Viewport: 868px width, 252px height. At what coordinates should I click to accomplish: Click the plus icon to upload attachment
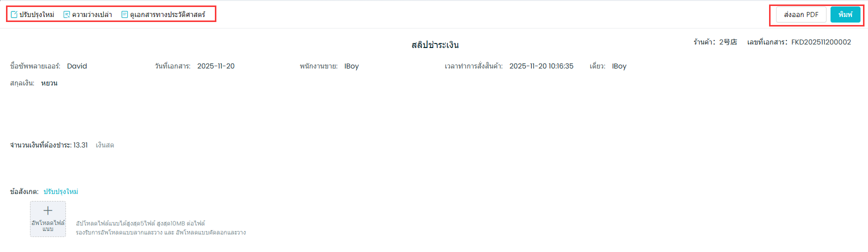click(48, 210)
